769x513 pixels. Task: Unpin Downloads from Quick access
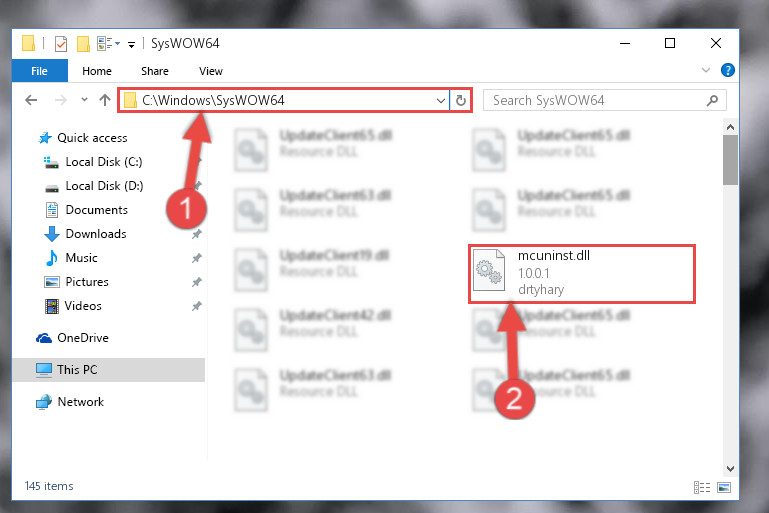pyautogui.click(x=197, y=234)
